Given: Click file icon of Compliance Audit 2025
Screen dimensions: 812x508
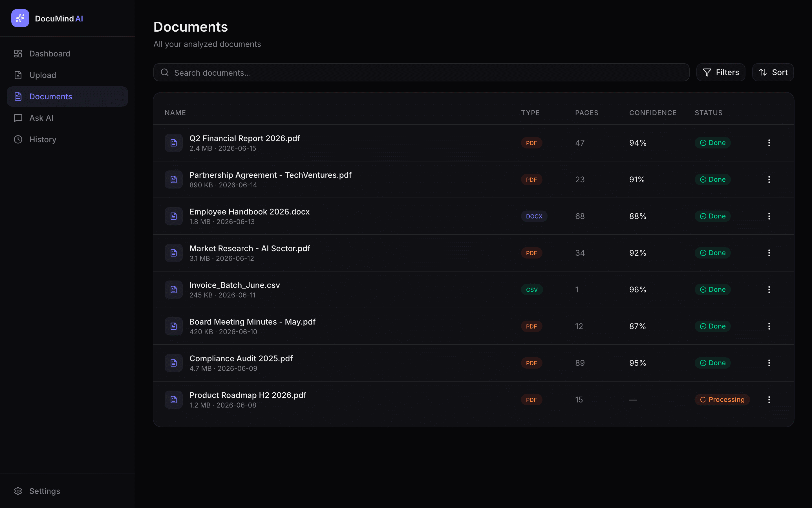Looking at the screenshot, I should pos(173,363).
